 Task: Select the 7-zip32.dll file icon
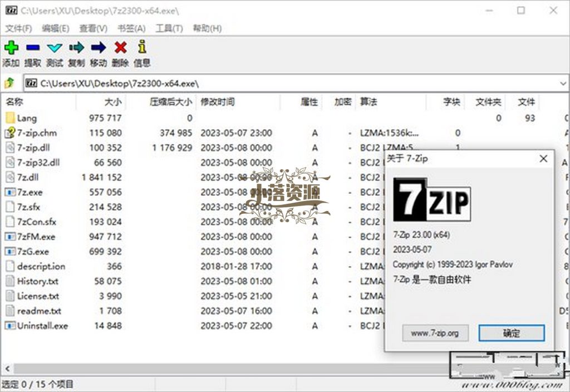[x=10, y=163]
